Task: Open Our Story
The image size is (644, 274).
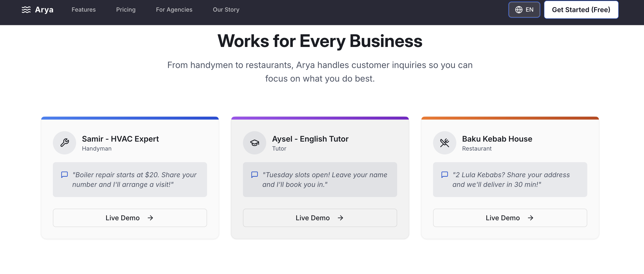Action: tap(226, 9)
